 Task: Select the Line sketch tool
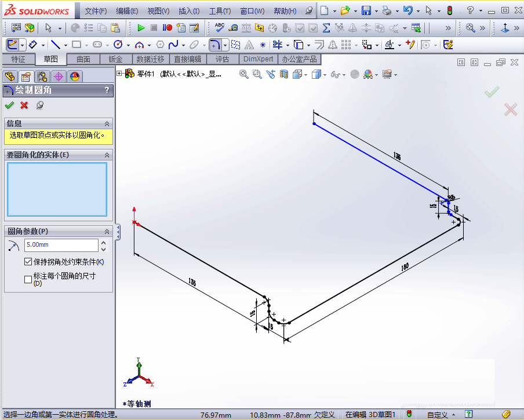point(56,45)
